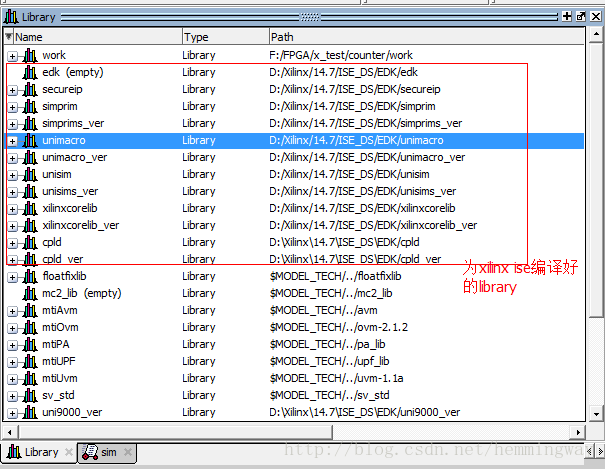Click the horizontal scrollbar right arrow
605x469 pixels.
click(578, 432)
